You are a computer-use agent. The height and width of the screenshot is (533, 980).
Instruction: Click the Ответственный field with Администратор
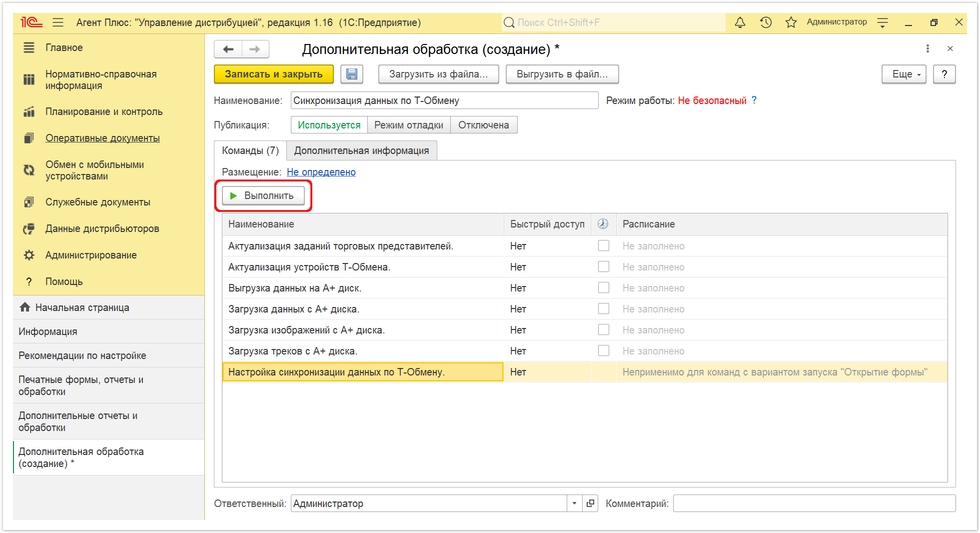click(x=429, y=503)
